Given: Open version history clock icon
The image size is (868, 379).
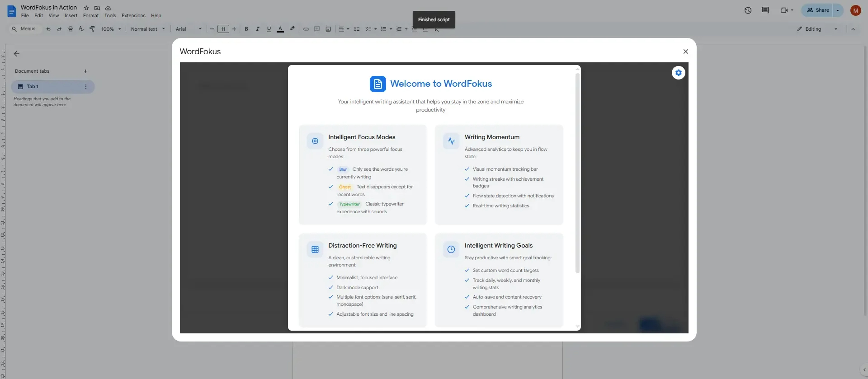Looking at the screenshot, I should [748, 10].
